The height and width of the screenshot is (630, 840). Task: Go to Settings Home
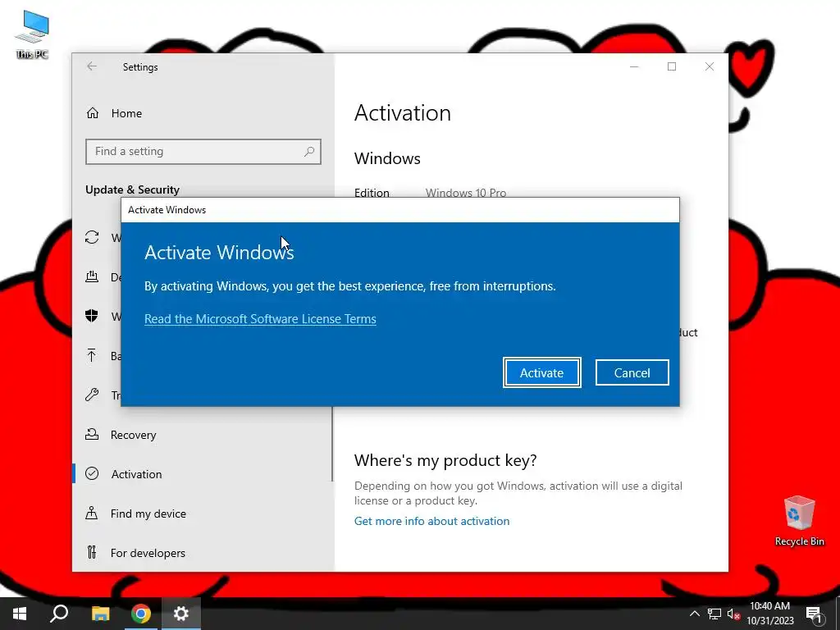pos(126,113)
